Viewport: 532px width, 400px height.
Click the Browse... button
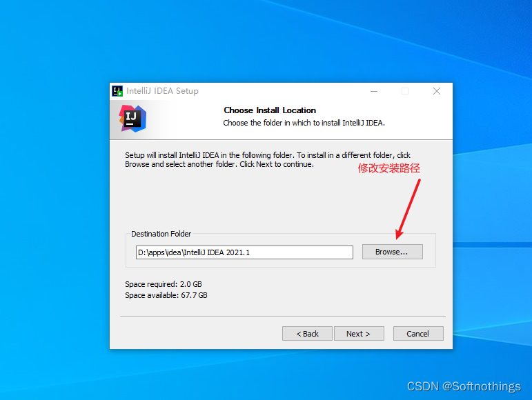coord(392,252)
